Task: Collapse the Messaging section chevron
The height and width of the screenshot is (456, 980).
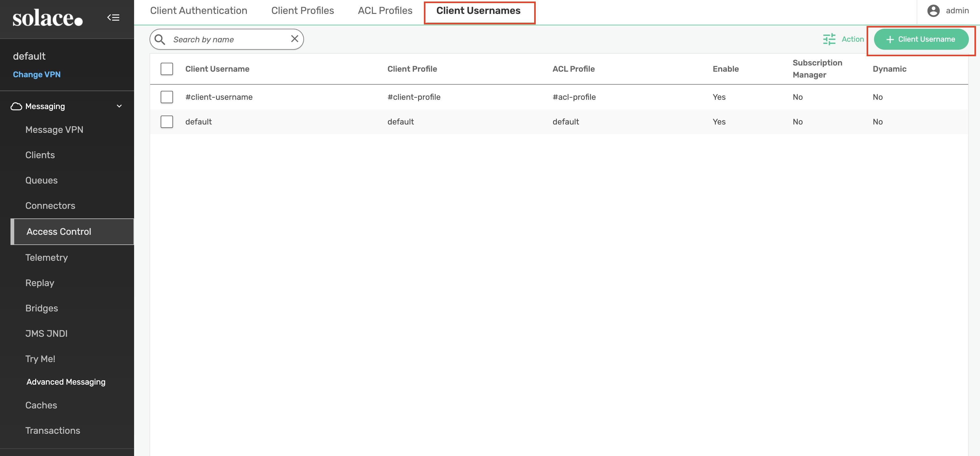Action: click(x=119, y=107)
